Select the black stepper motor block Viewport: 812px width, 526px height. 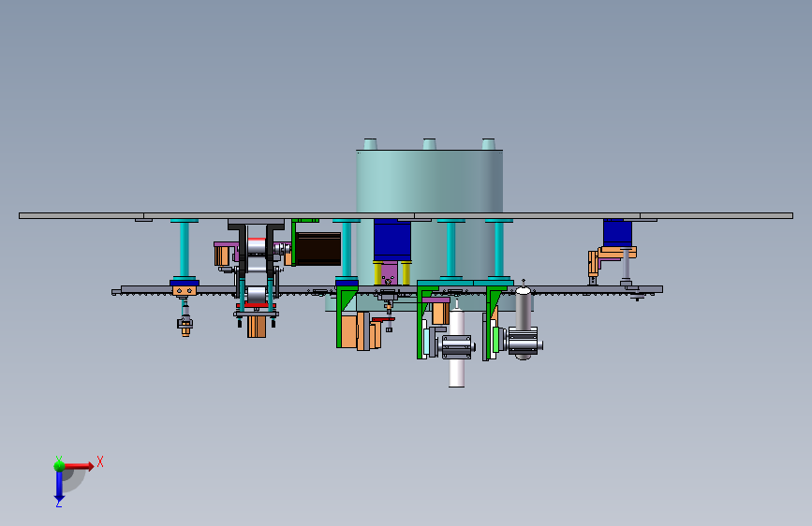tap(317, 249)
